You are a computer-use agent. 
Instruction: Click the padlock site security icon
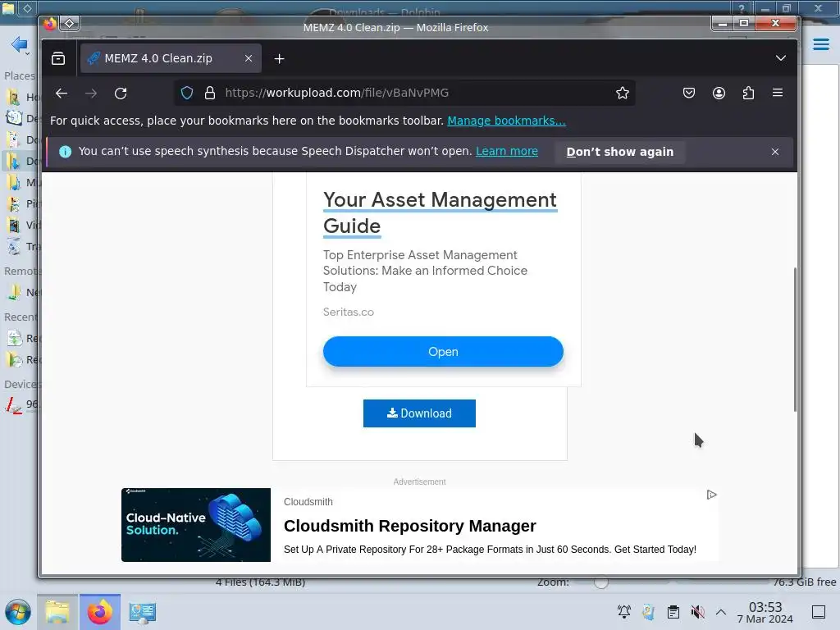tap(210, 94)
